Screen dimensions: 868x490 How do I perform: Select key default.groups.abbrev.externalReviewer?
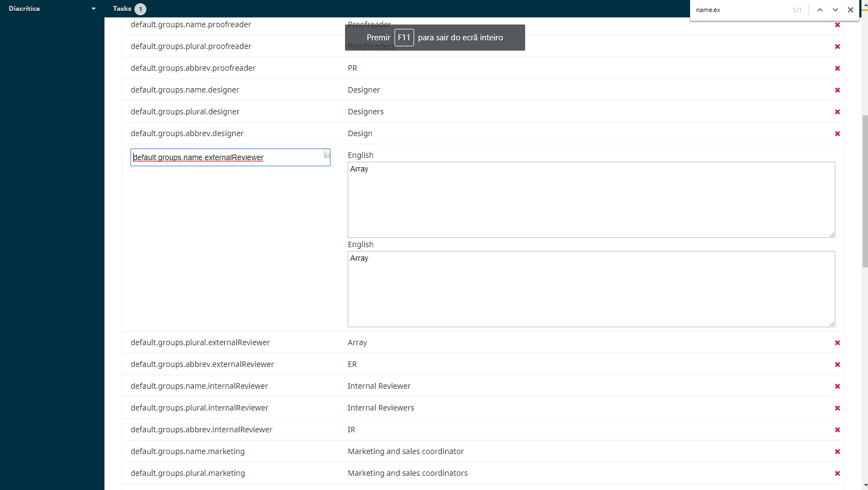(x=202, y=364)
